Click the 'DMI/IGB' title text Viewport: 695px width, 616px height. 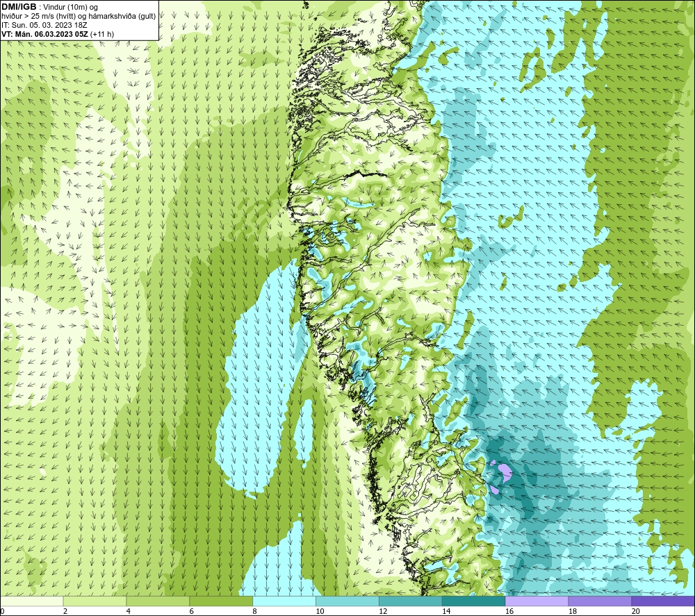[x=19, y=7]
